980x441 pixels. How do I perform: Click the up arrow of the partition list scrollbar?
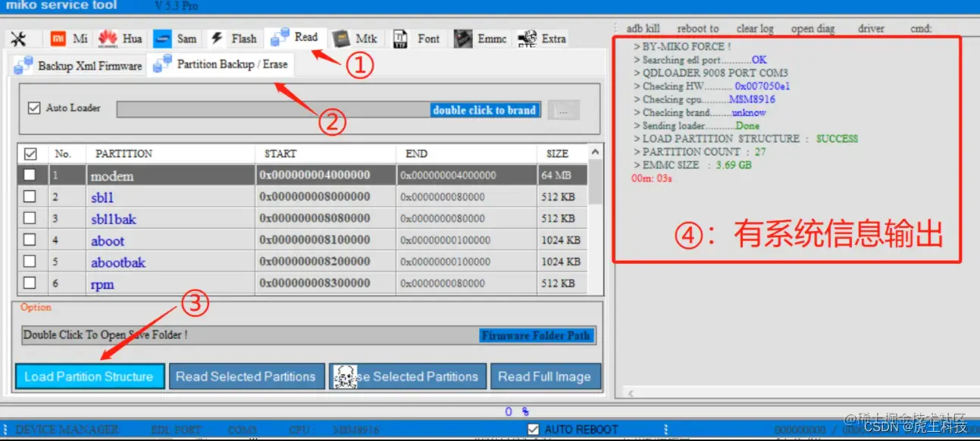(596, 153)
